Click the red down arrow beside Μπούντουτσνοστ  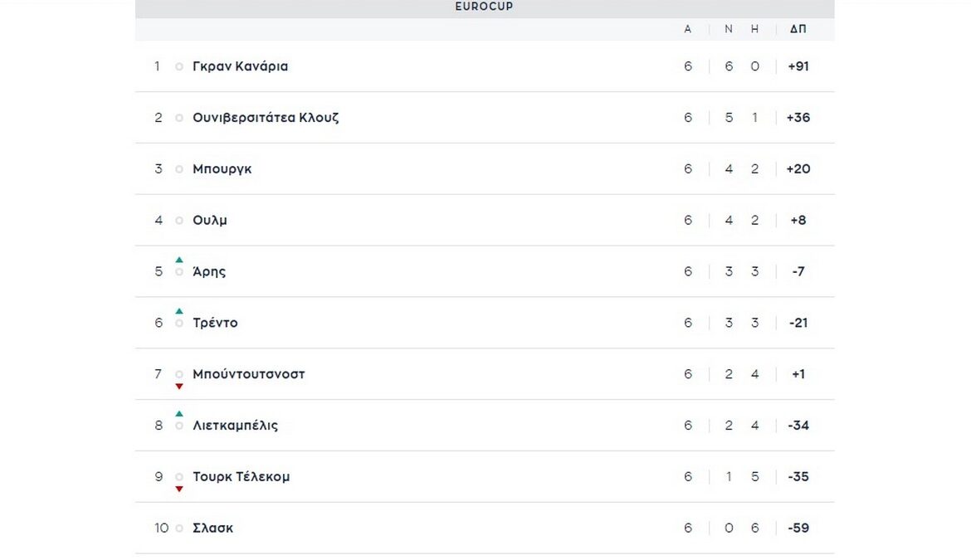(x=179, y=387)
